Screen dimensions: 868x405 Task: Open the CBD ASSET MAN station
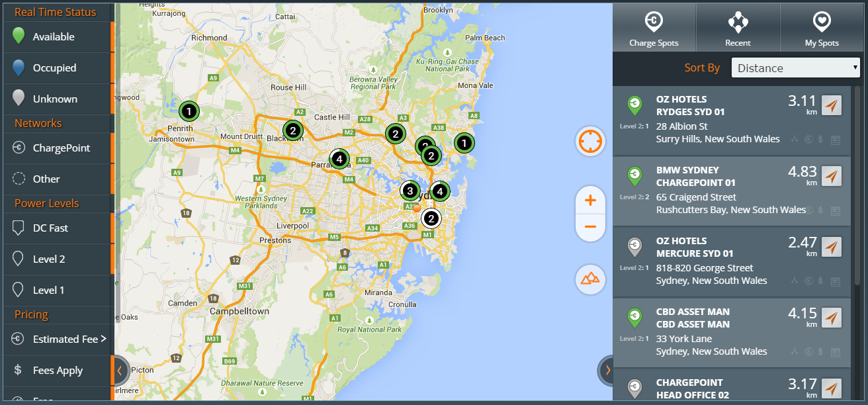coord(732,332)
